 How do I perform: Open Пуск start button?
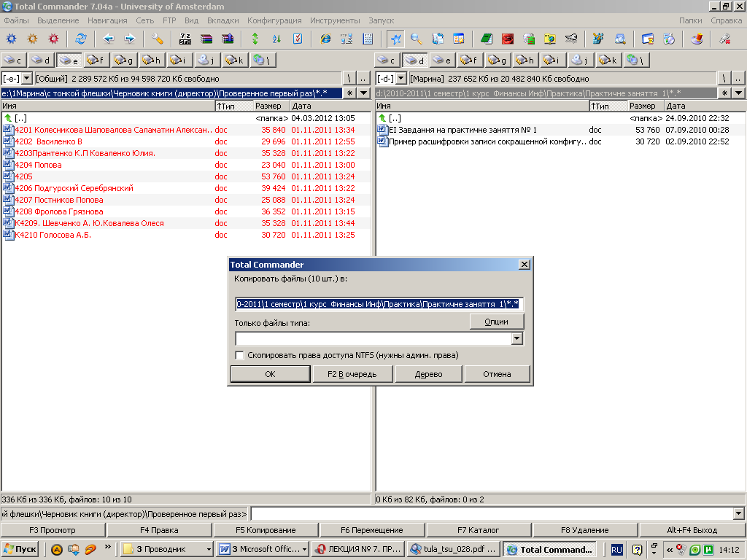20,549
